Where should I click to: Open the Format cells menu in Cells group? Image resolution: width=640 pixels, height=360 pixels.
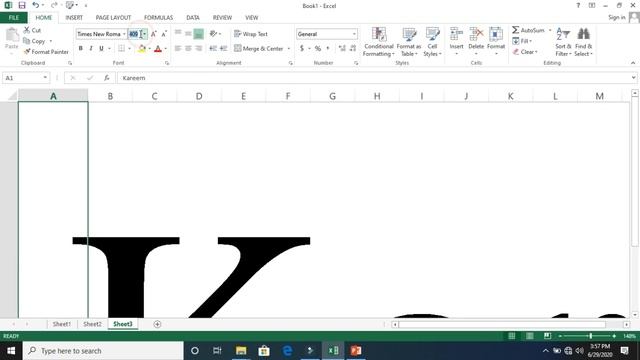point(496,41)
